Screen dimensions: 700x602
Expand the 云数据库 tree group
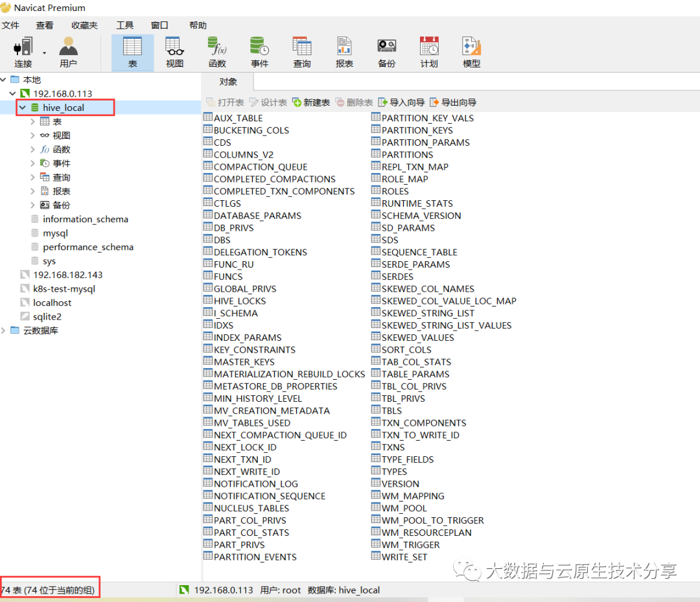[x=3, y=330]
